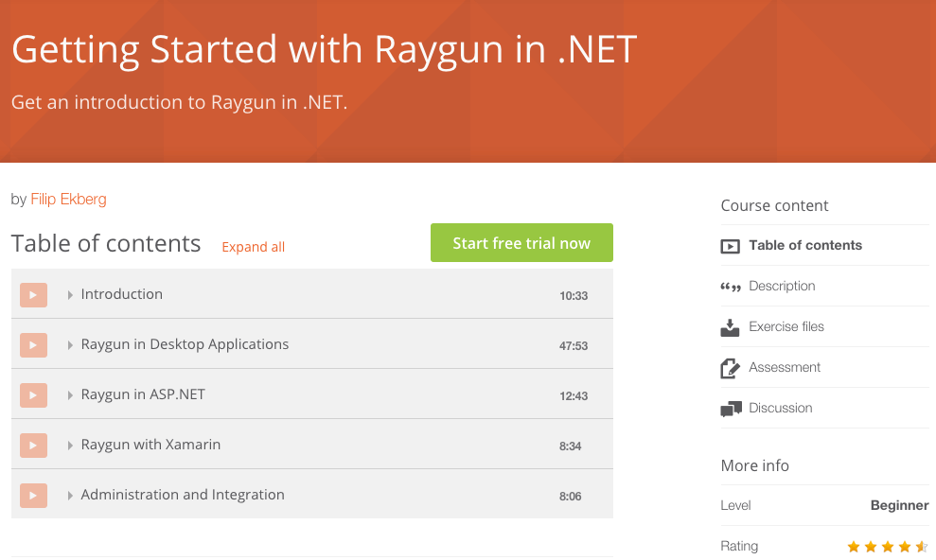Click the Raygun in ASP.NET title
The height and width of the screenshot is (560, 936).
(143, 394)
